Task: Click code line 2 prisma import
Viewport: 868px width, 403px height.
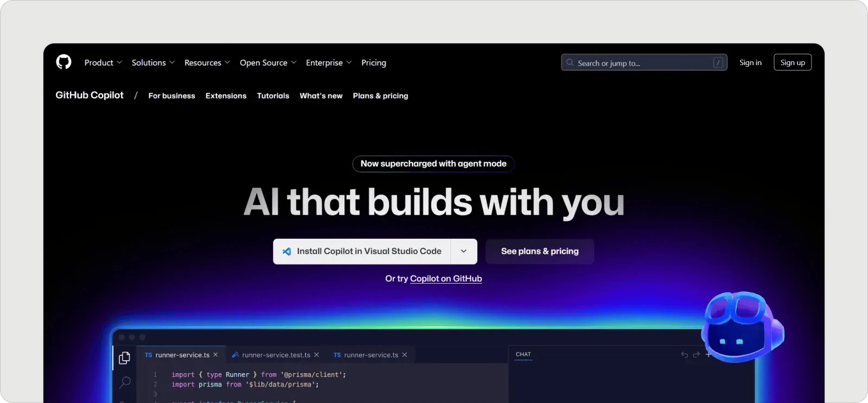Action: click(245, 385)
